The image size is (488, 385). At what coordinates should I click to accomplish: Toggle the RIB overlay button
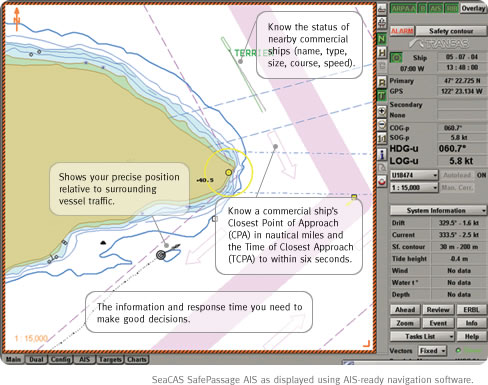(452, 9)
